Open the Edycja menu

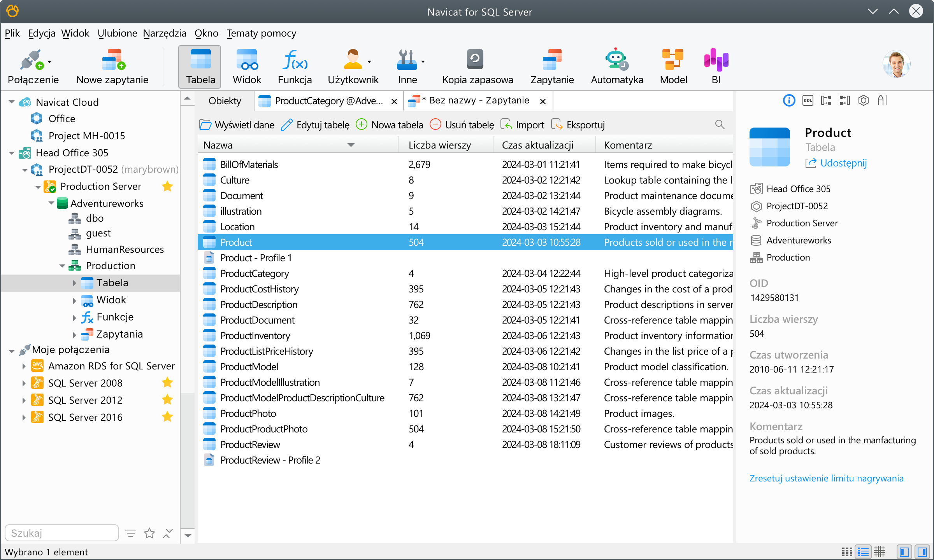click(x=42, y=33)
